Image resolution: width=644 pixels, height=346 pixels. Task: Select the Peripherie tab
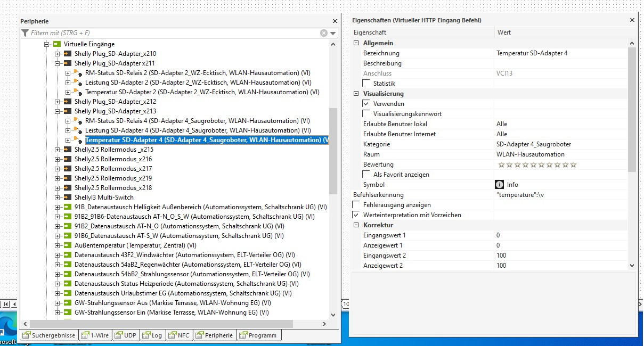point(215,335)
